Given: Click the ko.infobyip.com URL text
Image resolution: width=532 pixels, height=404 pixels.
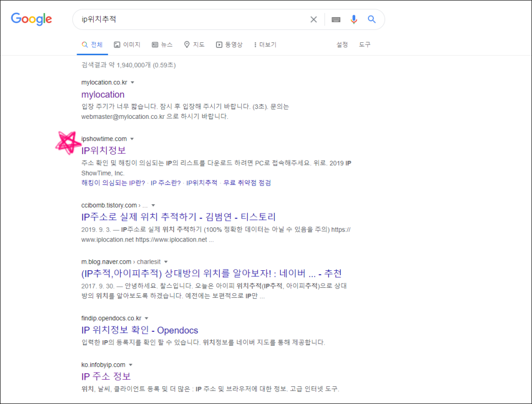Looking at the screenshot, I should (103, 365).
